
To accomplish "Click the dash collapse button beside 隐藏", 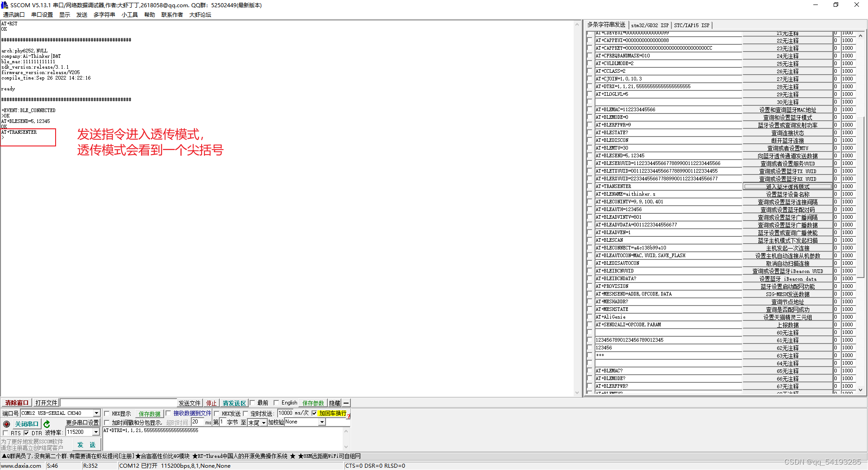I will (346, 403).
